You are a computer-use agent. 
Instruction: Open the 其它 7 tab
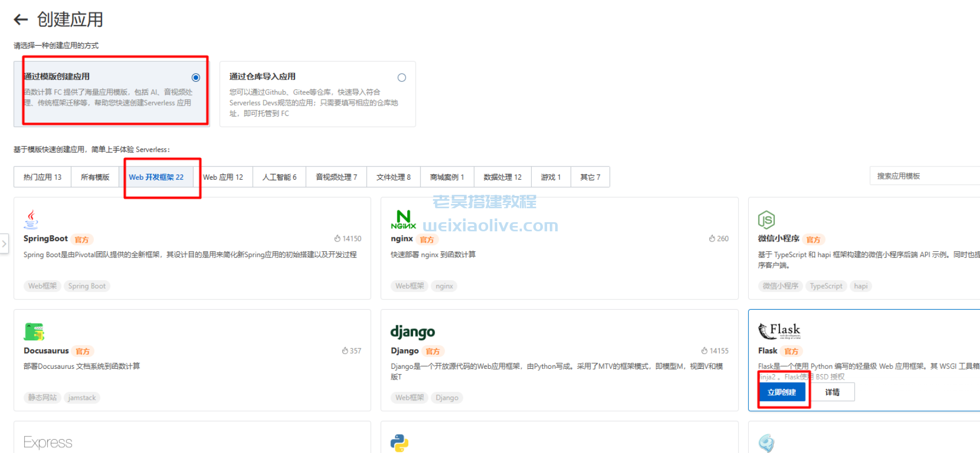pyautogui.click(x=590, y=177)
